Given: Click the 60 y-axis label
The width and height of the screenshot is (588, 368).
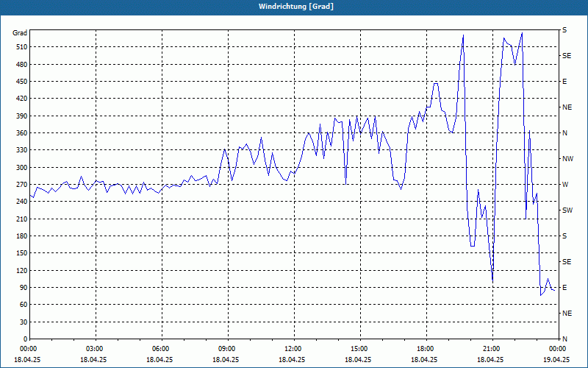Looking at the screenshot, I should click(24, 305).
